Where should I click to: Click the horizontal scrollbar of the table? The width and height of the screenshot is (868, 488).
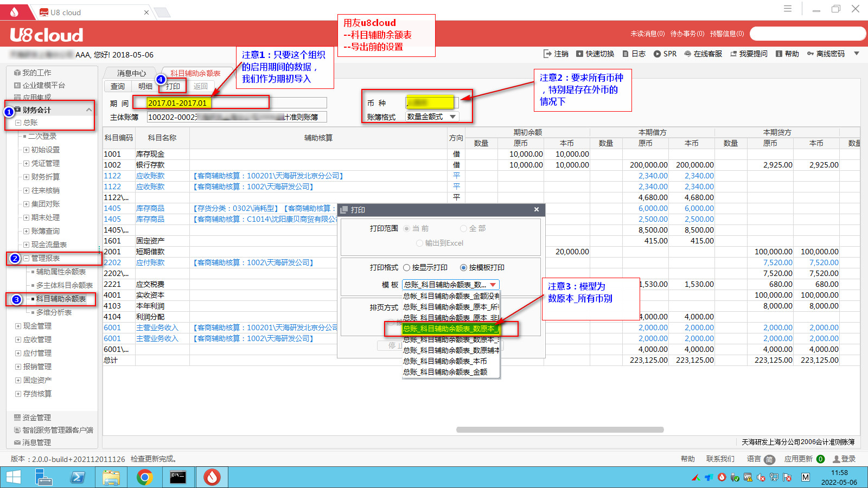559,429
